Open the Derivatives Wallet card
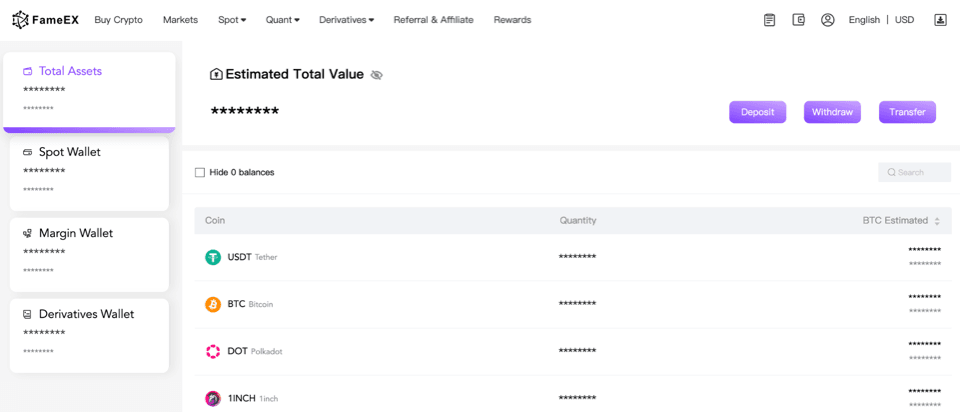Image resolution: width=960 pixels, height=412 pixels. click(x=89, y=333)
